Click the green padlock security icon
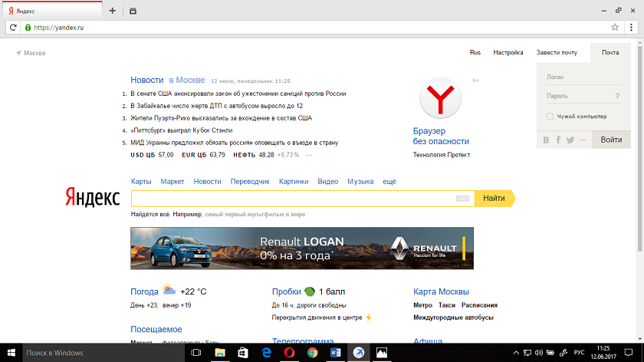The width and height of the screenshot is (644, 362). pos(28,28)
